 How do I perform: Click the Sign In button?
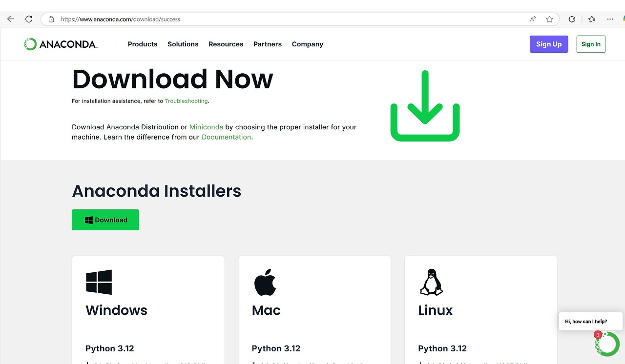click(x=591, y=44)
